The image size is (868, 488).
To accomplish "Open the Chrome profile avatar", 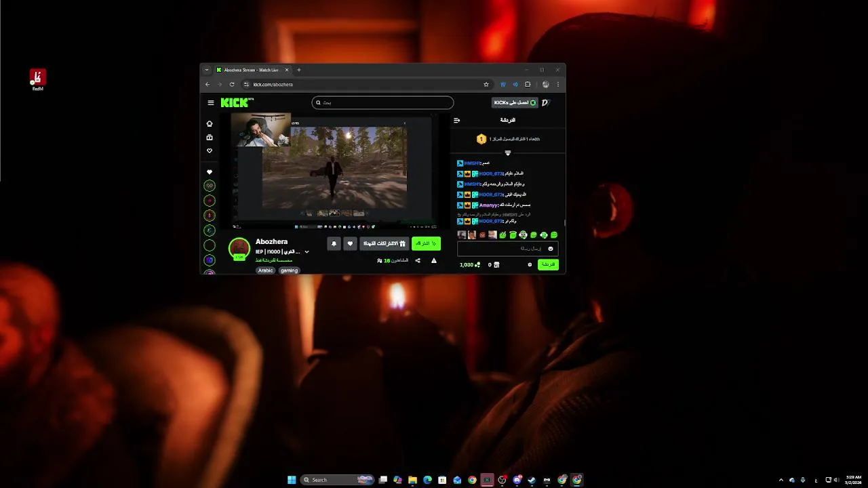I will pyautogui.click(x=546, y=85).
